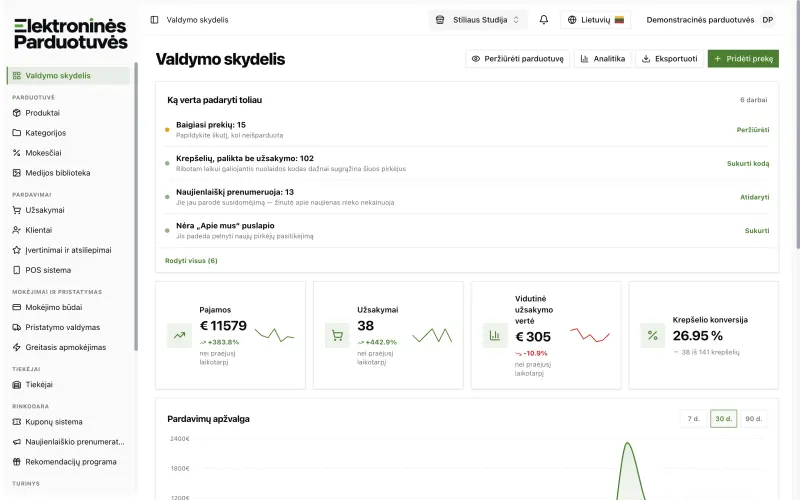Click the Mokėjimo būdai card icon
Image resolution: width=800 pixels, height=500 pixels.
click(x=17, y=307)
